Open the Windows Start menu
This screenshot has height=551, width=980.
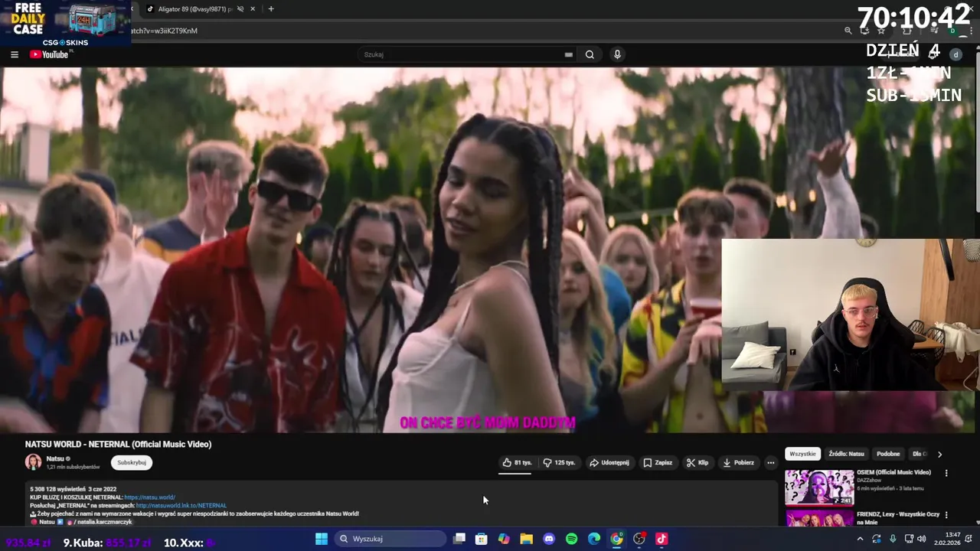(x=322, y=539)
